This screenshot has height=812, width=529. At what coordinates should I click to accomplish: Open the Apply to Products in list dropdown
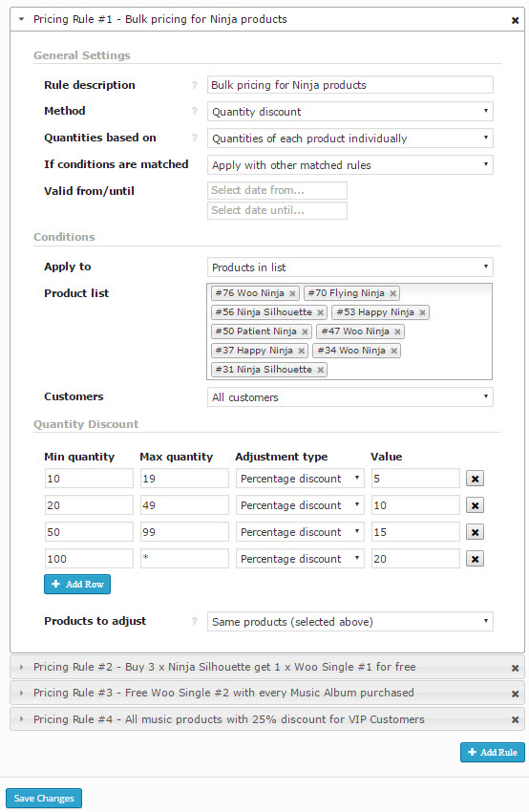[x=349, y=267]
